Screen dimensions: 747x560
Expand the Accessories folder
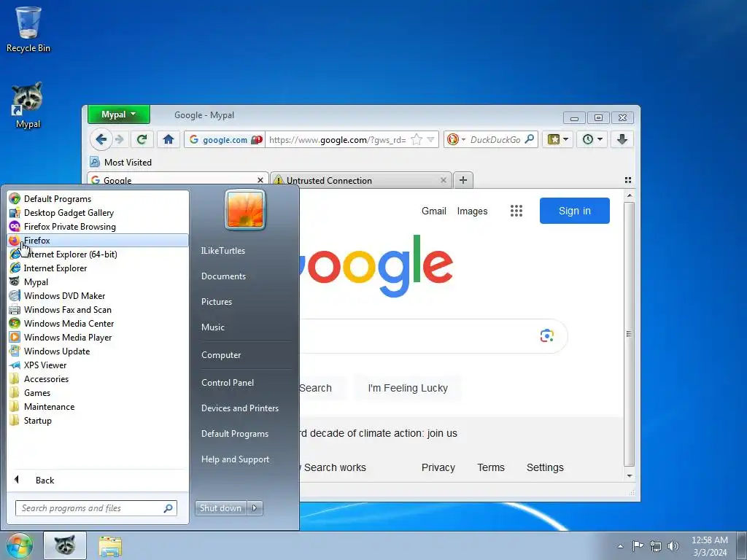coord(98,379)
